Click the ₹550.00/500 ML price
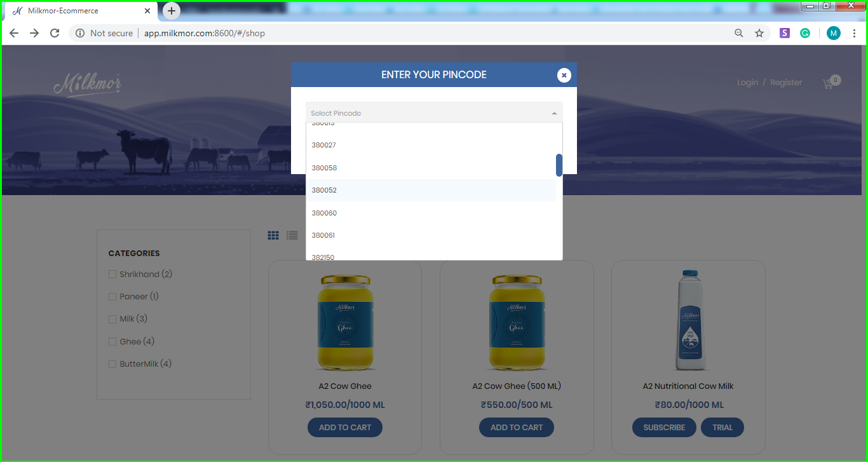Image resolution: width=868 pixels, height=462 pixels. click(x=517, y=405)
